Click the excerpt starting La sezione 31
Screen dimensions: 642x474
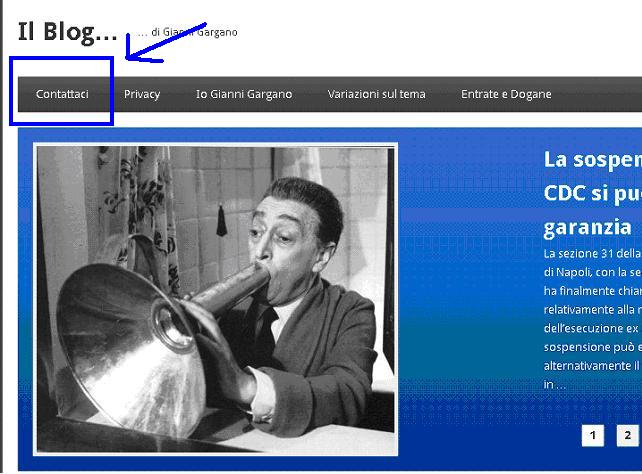click(x=592, y=318)
